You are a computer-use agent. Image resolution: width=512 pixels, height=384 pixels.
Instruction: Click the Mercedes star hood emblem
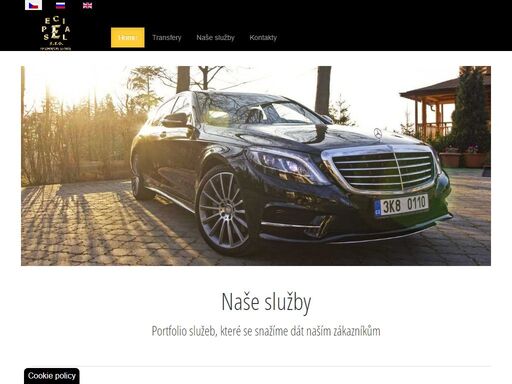pyautogui.click(x=378, y=133)
